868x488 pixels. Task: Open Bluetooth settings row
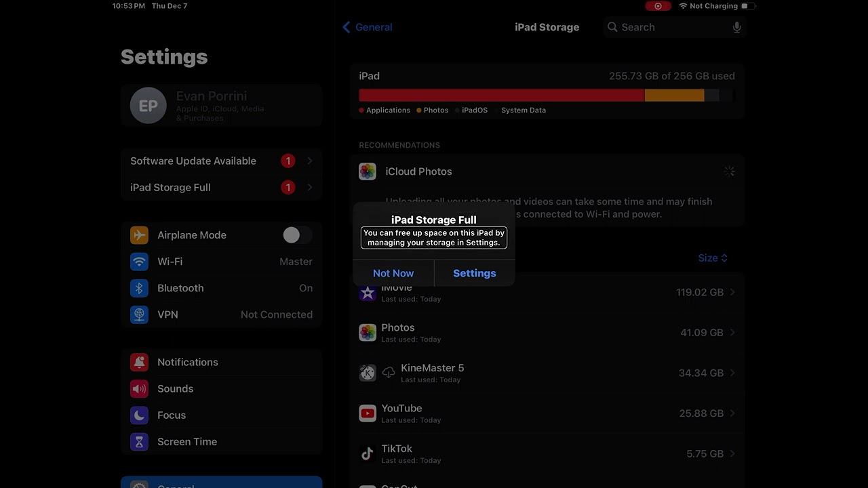(221, 288)
